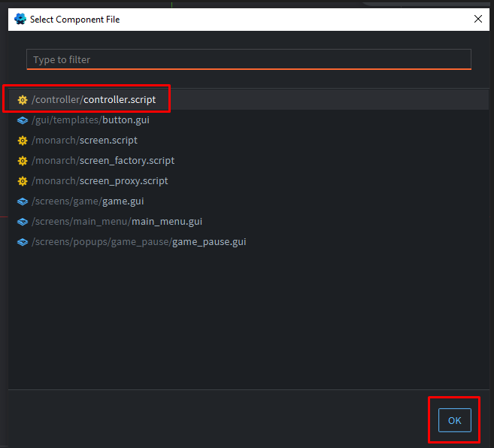Click the layers icon beside main_menu.gui

pos(23,222)
